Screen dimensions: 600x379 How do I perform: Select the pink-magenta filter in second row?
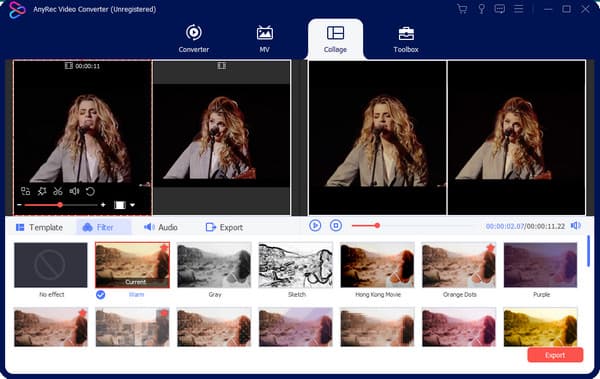459,327
